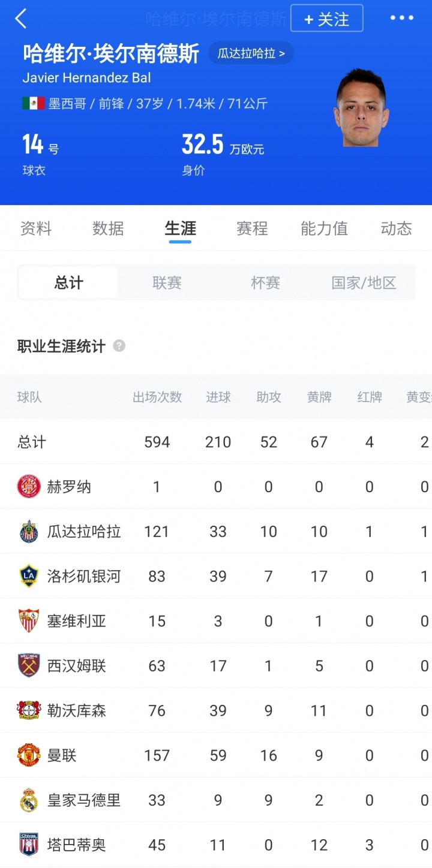The height and width of the screenshot is (868, 432).
Task: Tap the Girona club crest
Action: (x=28, y=487)
